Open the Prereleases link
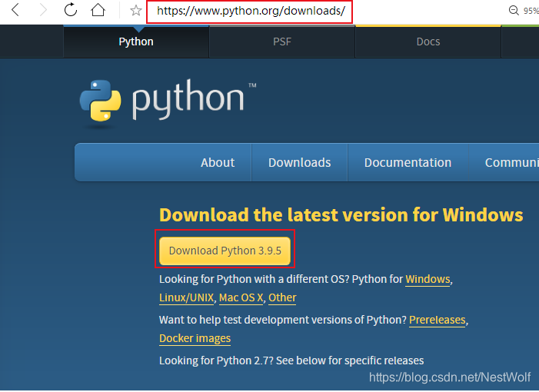Viewport: 539px width, 392px height. point(438,321)
